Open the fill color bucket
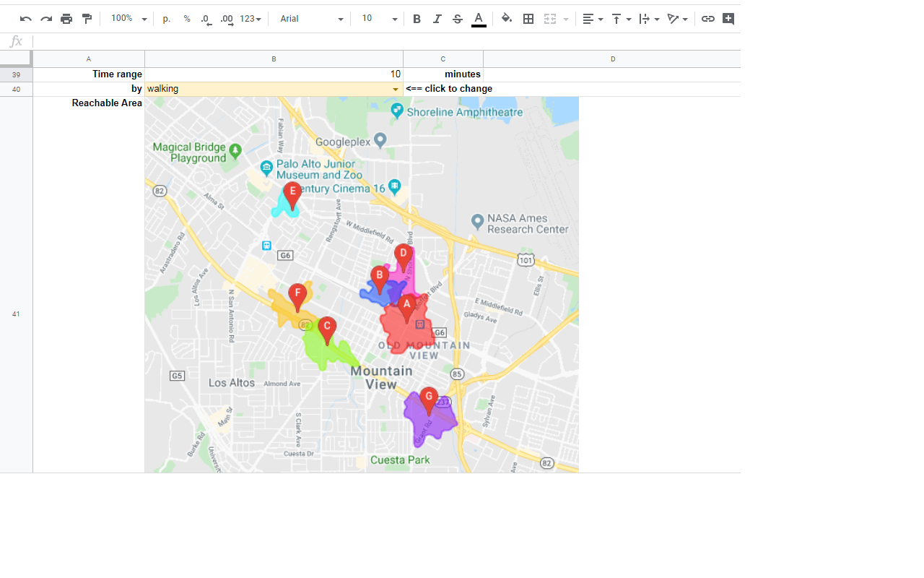924x578 pixels. pyautogui.click(x=507, y=19)
